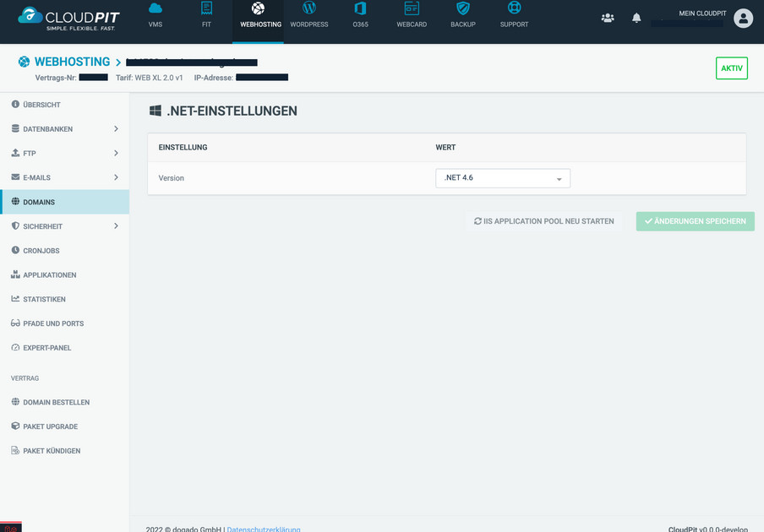Open the .NET version dropdown
The height and width of the screenshot is (532, 764).
[503, 178]
